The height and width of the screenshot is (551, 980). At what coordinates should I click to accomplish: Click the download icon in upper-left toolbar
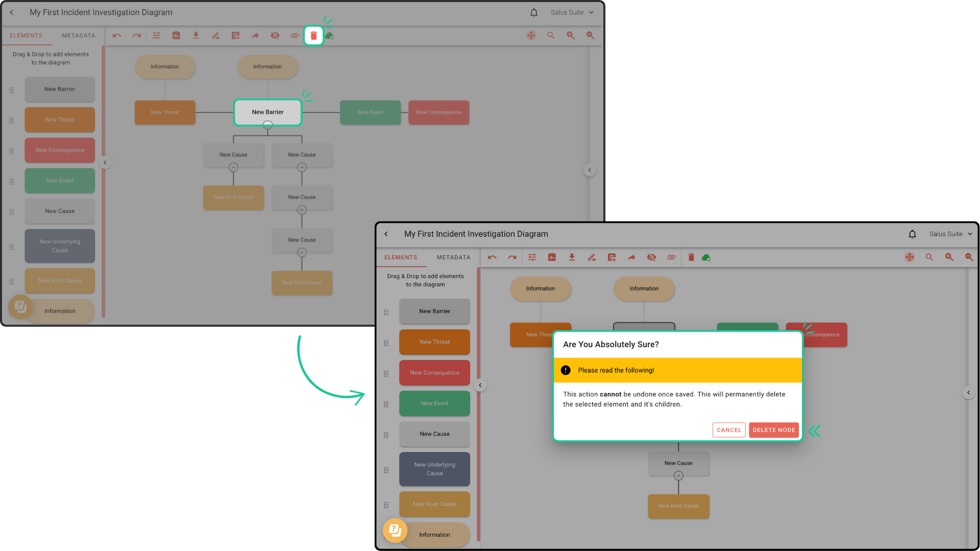tap(196, 36)
